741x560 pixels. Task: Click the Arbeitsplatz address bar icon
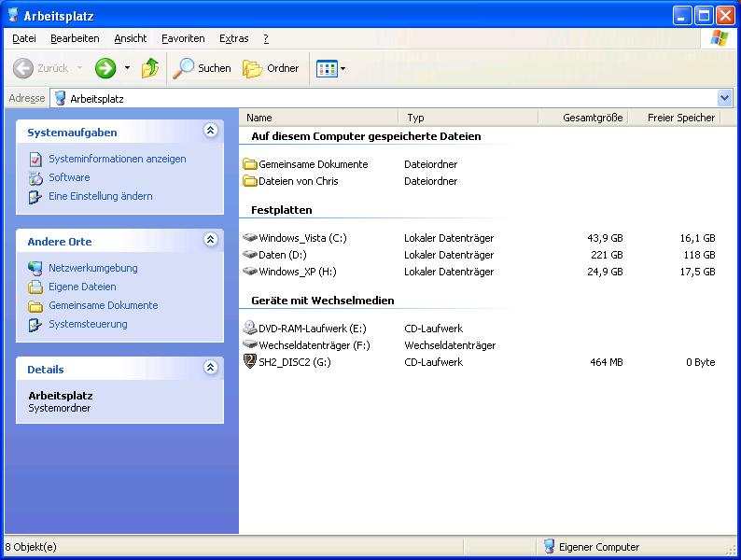60,98
